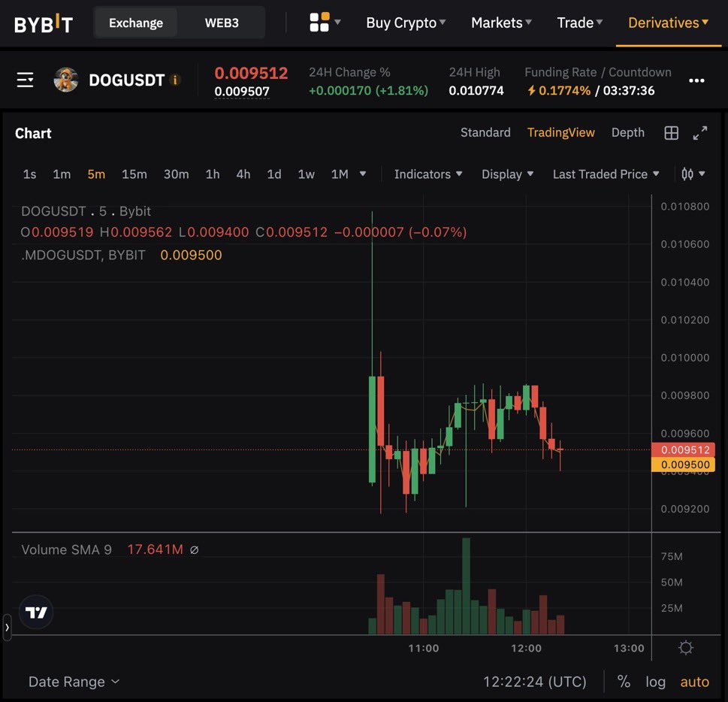Open the chart layout grid icon
728x702 pixels.
[x=672, y=133]
